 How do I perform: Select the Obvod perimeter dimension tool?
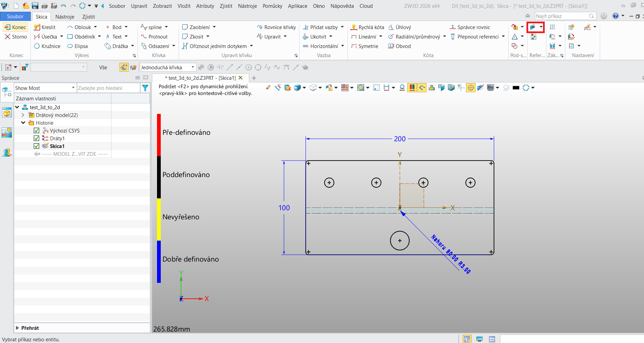point(400,46)
